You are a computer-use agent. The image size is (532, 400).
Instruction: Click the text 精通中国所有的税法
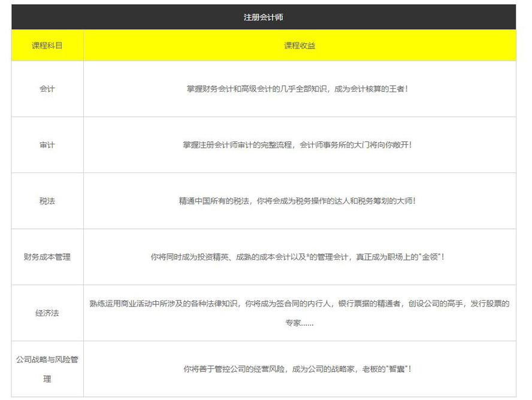point(214,201)
